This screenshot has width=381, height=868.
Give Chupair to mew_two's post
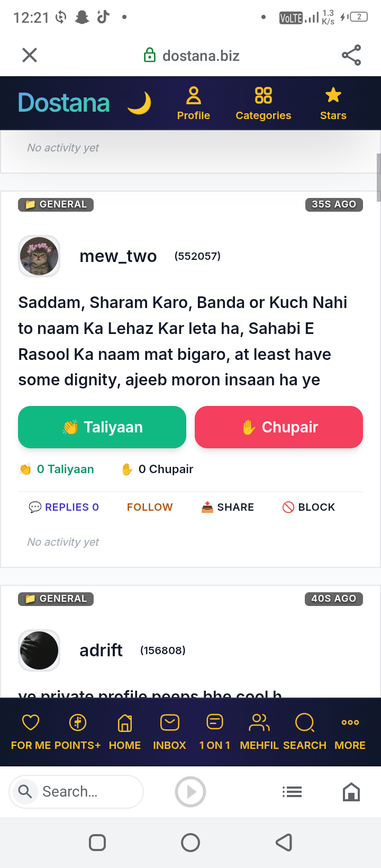pyautogui.click(x=279, y=427)
